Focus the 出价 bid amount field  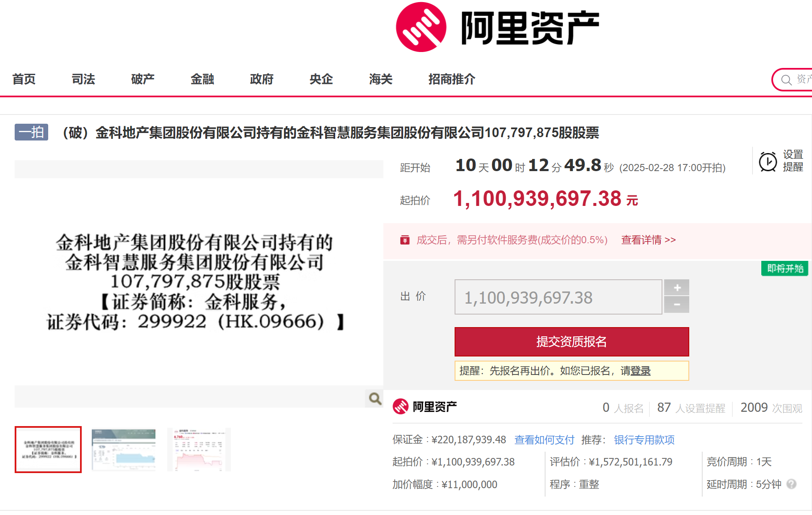pyautogui.click(x=558, y=297)
